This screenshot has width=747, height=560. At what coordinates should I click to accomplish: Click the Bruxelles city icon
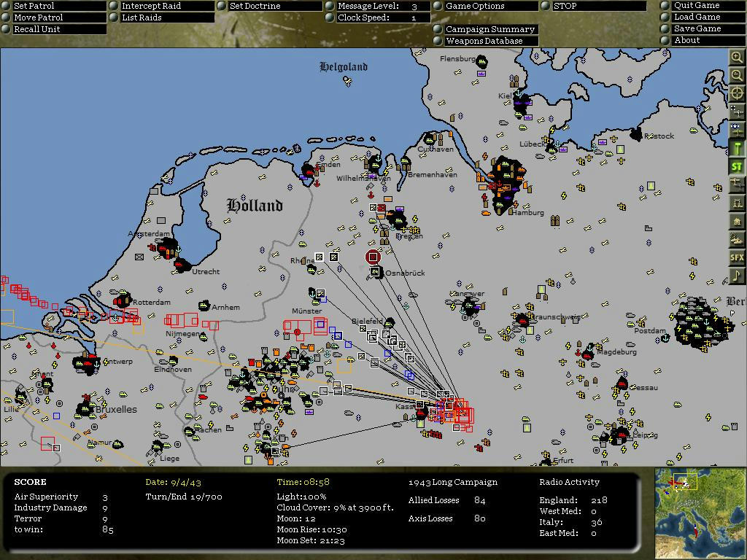pyautogui.click(x=85, y=410)
